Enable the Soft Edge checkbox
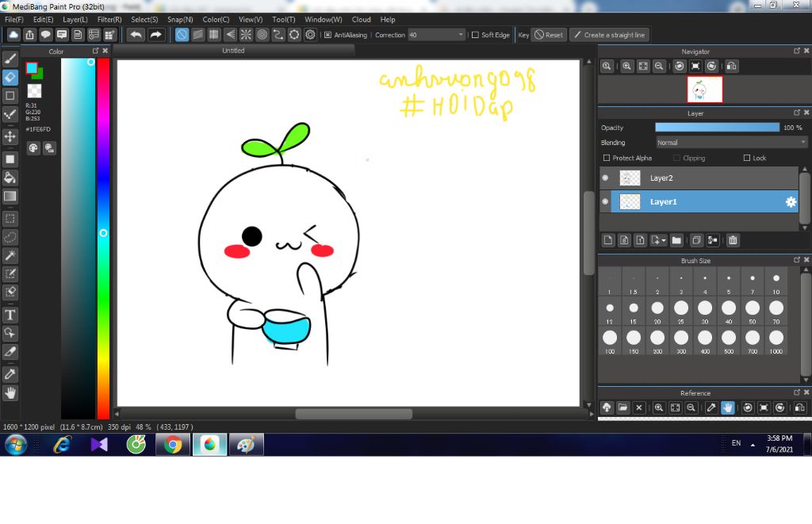The width and height of the screenshot is (812, 524). [x=475, y=35]
